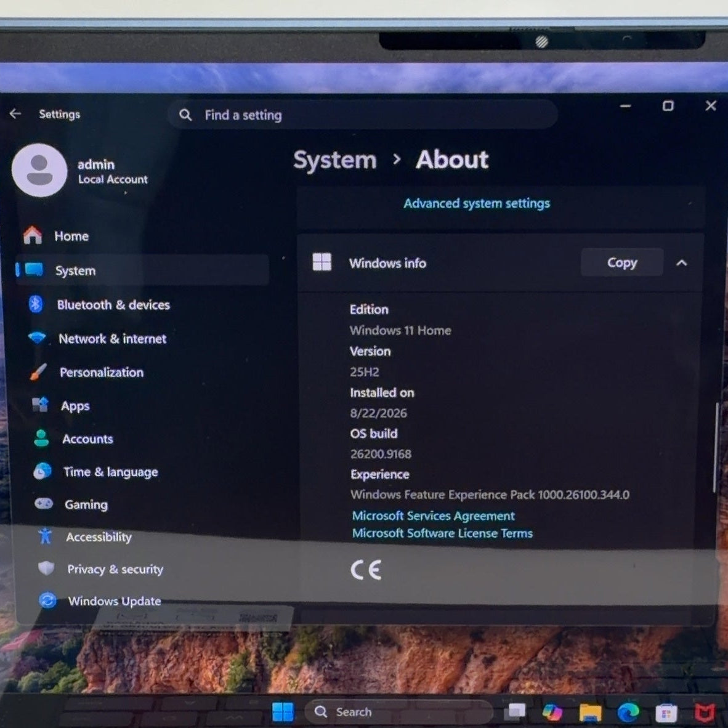
Task: Click the Accessibility figure icon
Action: point(45,536)
